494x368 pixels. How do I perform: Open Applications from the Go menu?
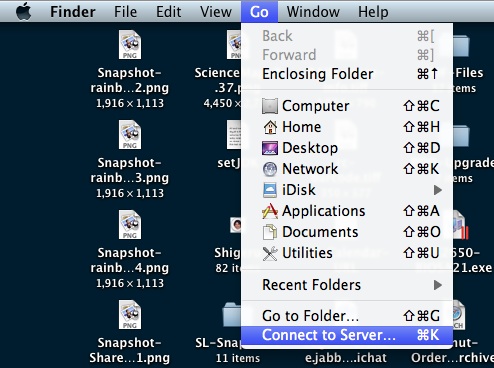tap(347, 211)
